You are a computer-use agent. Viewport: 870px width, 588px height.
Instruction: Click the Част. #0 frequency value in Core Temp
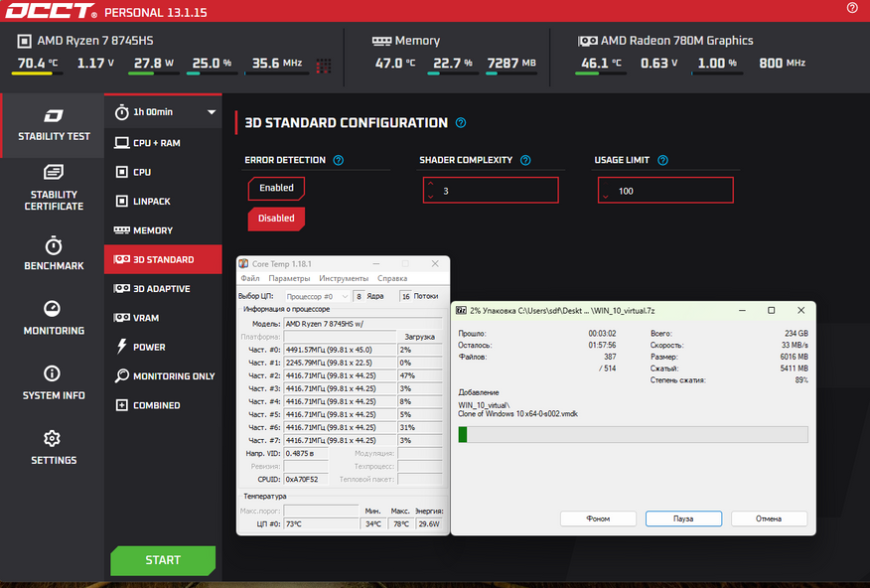340,350
